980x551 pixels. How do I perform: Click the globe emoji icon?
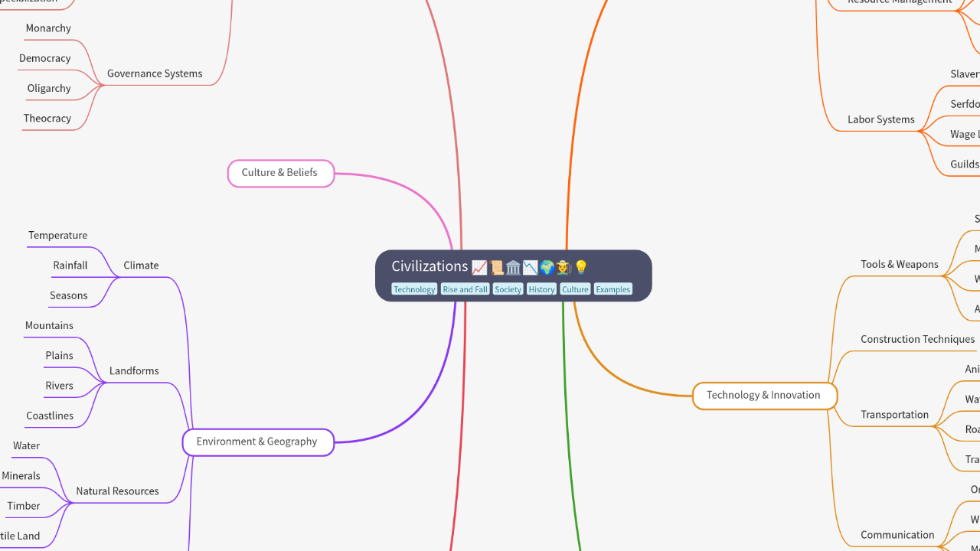pos(547,267)
